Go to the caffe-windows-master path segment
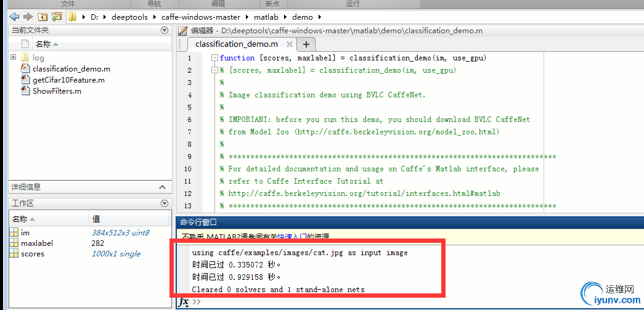 click(201, 17)
